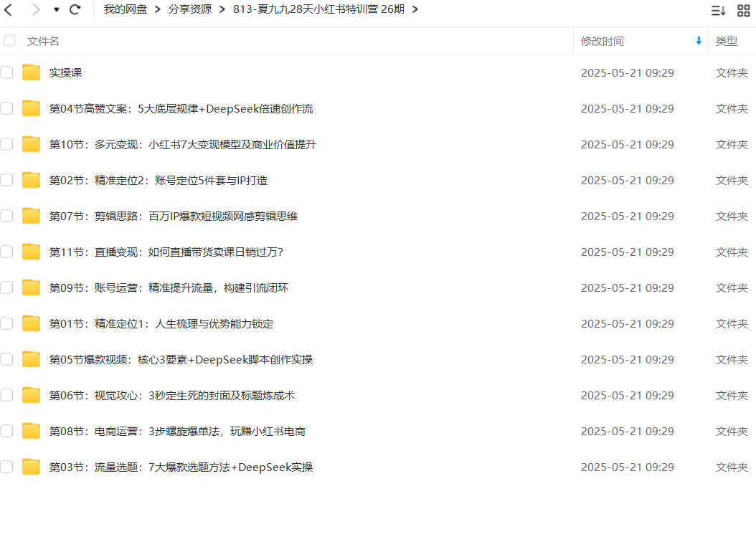Check the box for 第11节 直播变现 folder
The image size is (756, 542).
tap(6, 252)
